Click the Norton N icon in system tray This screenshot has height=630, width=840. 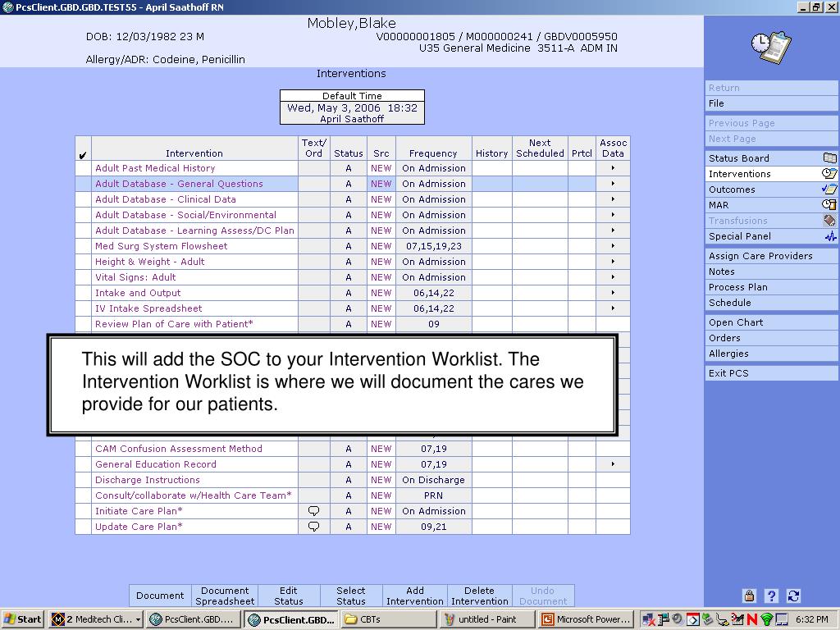(752, 620)
